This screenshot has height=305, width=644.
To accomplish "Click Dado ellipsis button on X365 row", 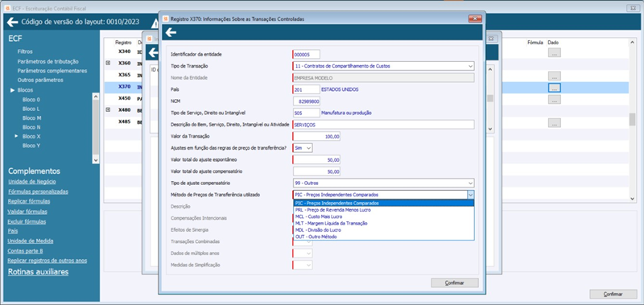I will [x=554, y=76].
